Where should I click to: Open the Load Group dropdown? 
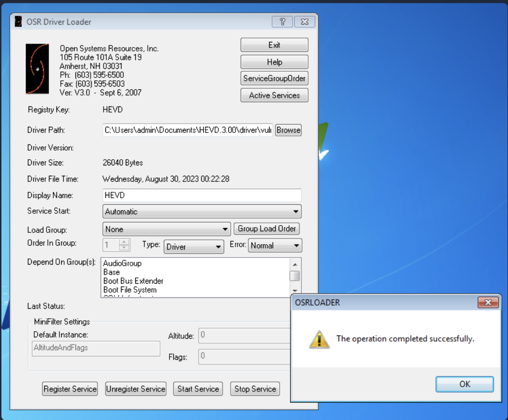[225, 229]
